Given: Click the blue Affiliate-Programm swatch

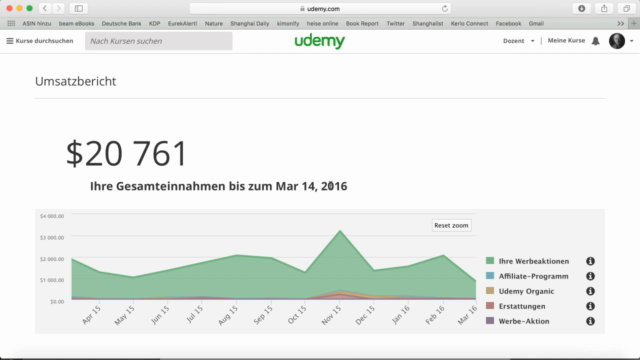Looking at the screenshot, I should (x=490, y=276).
